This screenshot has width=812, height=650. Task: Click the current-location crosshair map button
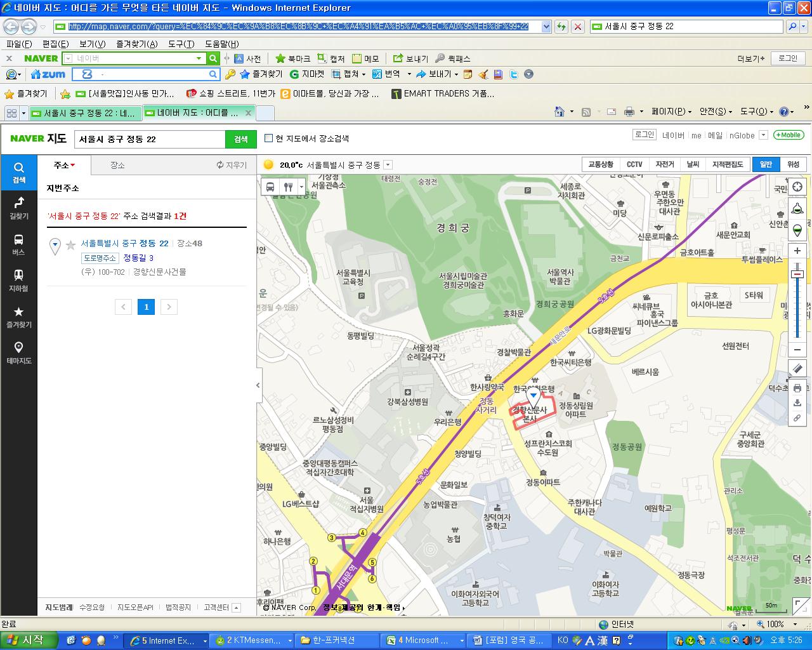point(797,188)
